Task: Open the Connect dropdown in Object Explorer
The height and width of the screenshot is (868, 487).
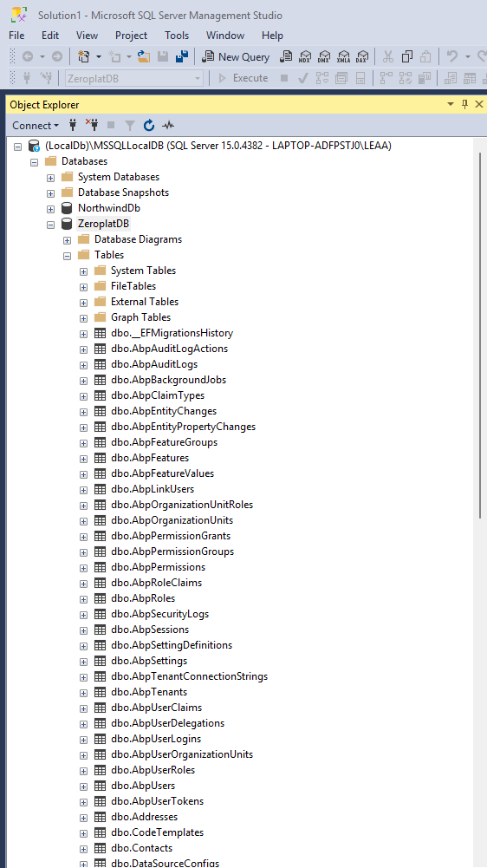Action: point(36,125)
